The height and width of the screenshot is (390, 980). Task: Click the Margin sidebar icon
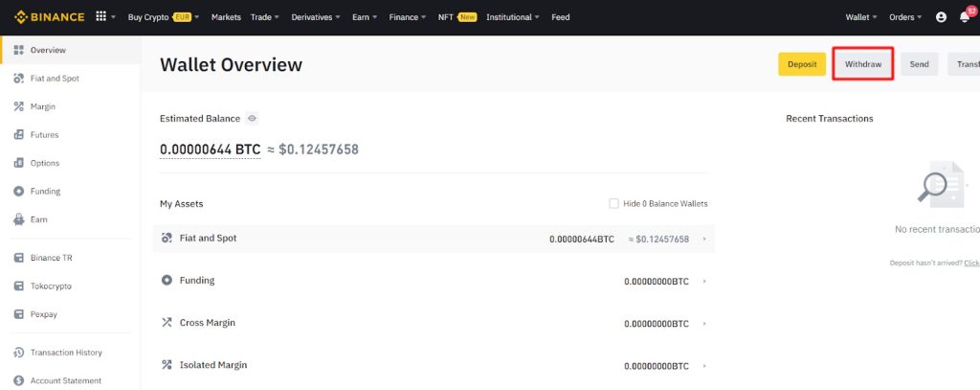coord(19,106)
